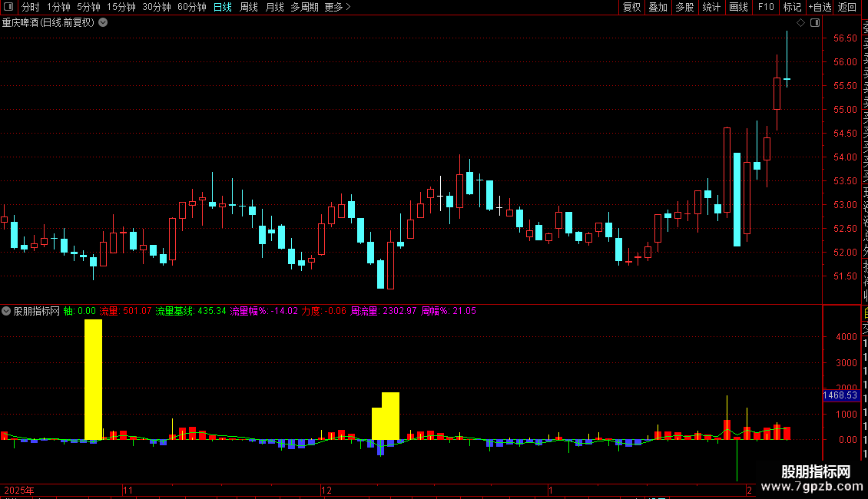
Task: Open the 统计 statistics button
Action: (x=711, y=7)
